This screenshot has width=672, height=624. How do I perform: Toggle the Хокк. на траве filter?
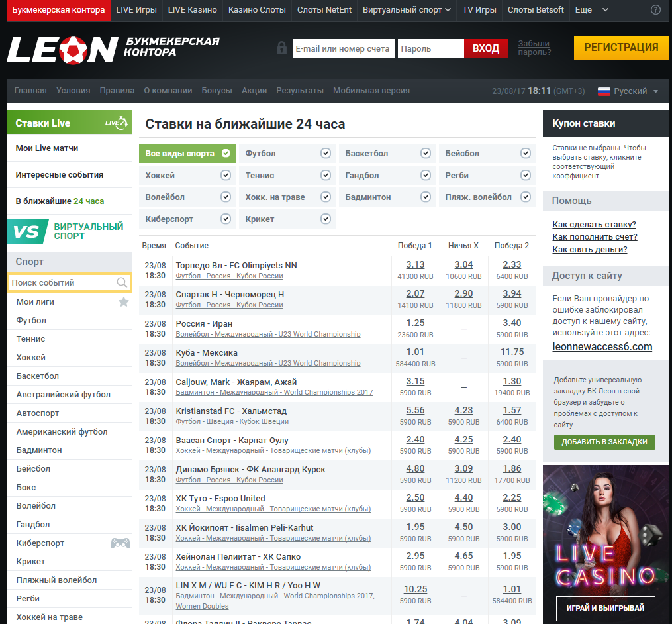(x=287, y=197)
